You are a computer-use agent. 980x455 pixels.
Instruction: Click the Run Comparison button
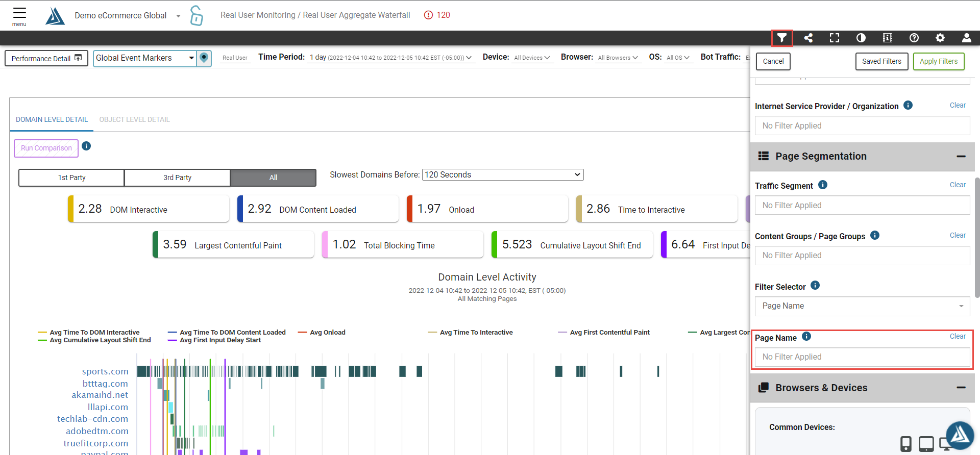pyautogui.click(x=46, y=148)
